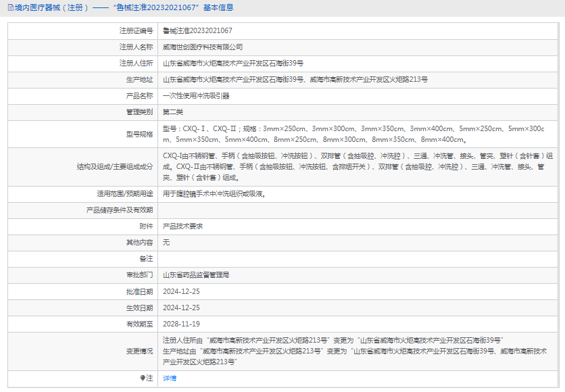Click the 有效期至 label
The height and width of the screenshot is (392, 565).
tap(139, 324)
